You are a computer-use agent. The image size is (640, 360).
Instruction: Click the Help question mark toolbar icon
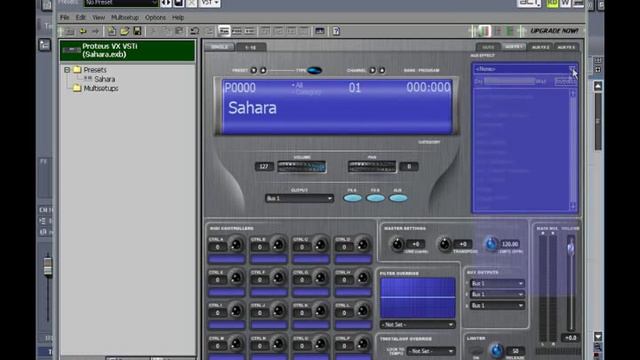pyautogui.click(x=336, y=31)
